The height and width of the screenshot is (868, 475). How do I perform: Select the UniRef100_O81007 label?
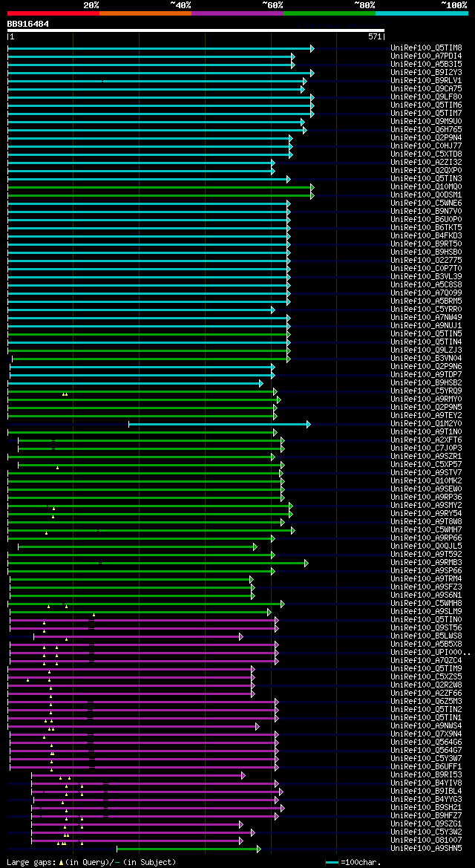426,841
